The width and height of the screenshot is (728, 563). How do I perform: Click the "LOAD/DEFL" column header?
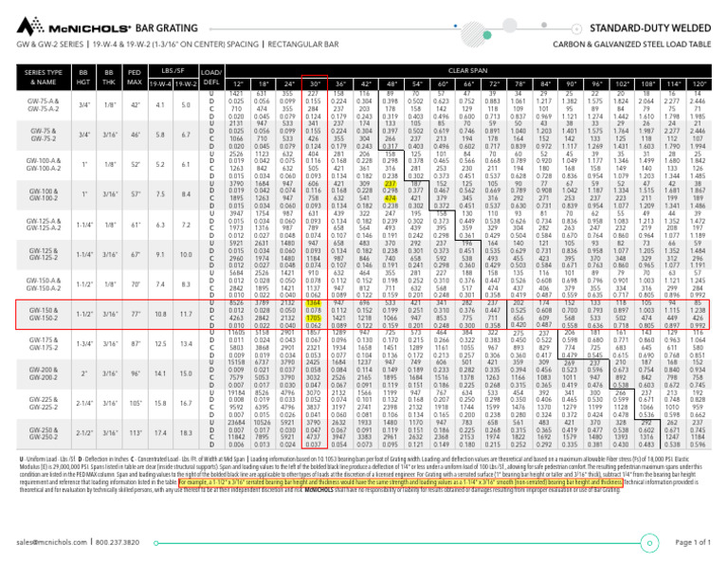click(211, 78)
